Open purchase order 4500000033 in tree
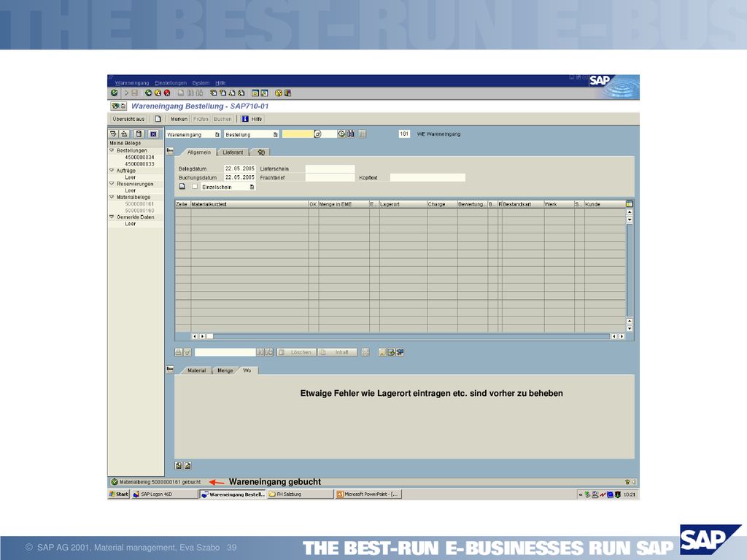Screen dimensions: 747x560 (x=139, y=164)
